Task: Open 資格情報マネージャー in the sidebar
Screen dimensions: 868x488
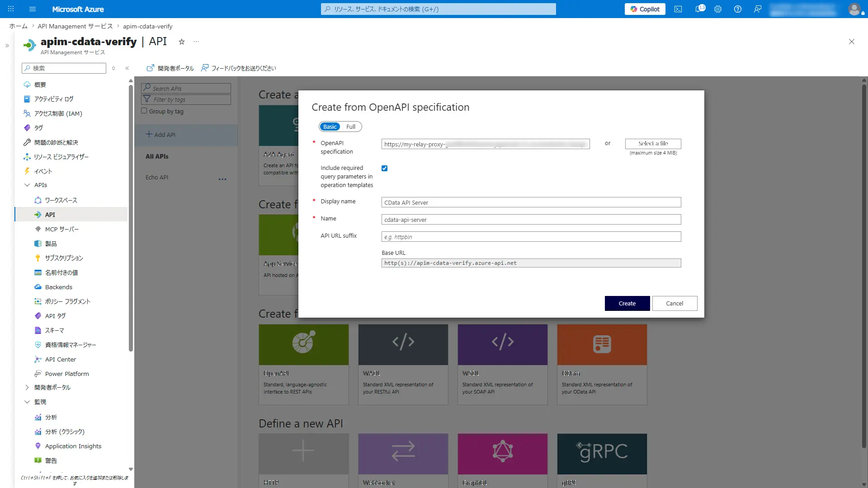Action: 70,345
